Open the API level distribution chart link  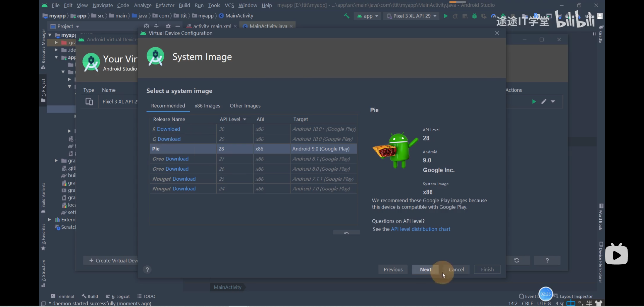pos(421,229)
